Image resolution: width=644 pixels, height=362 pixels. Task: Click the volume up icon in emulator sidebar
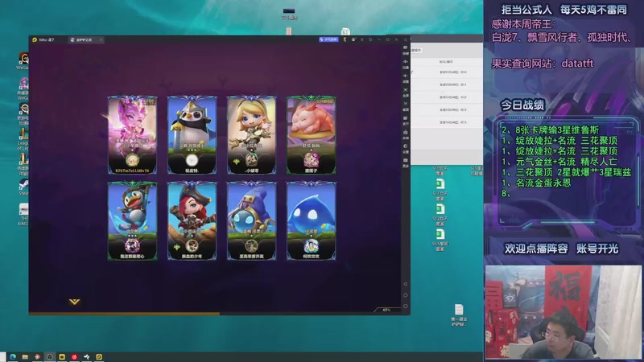coord(406,64)
